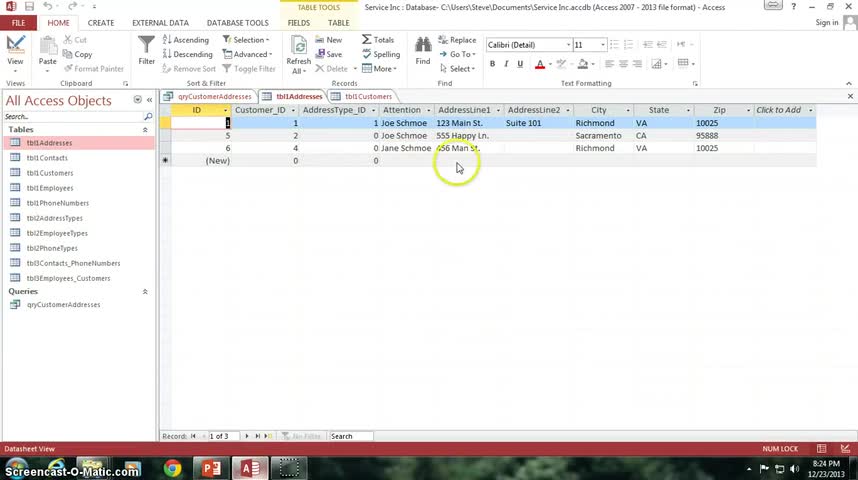
Task: Click the navigation pane Search box
Action: (x=73, y=117)
